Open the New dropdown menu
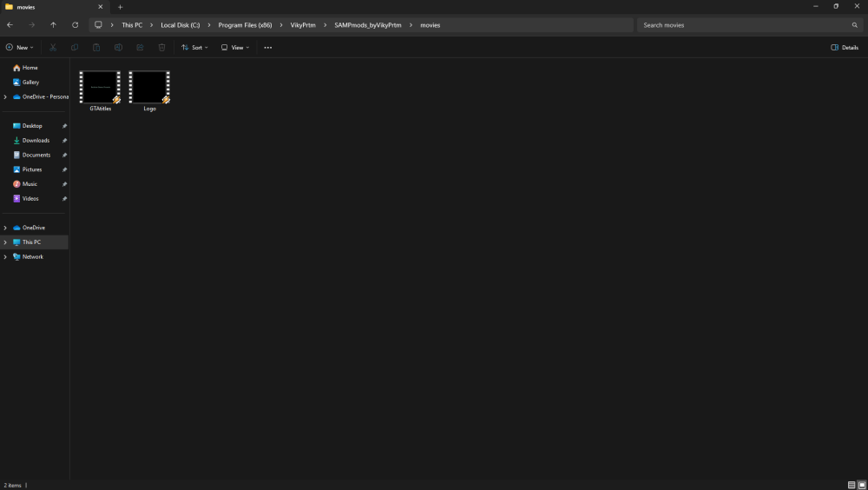Viewport: 868px width, 490px height. [x=19, y=48]
